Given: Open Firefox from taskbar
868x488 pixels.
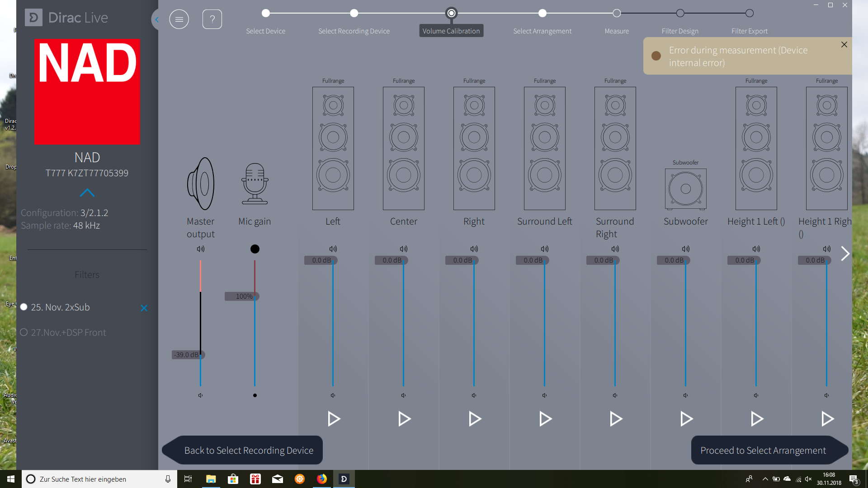Looking at the screenshot, I should 322,479.
